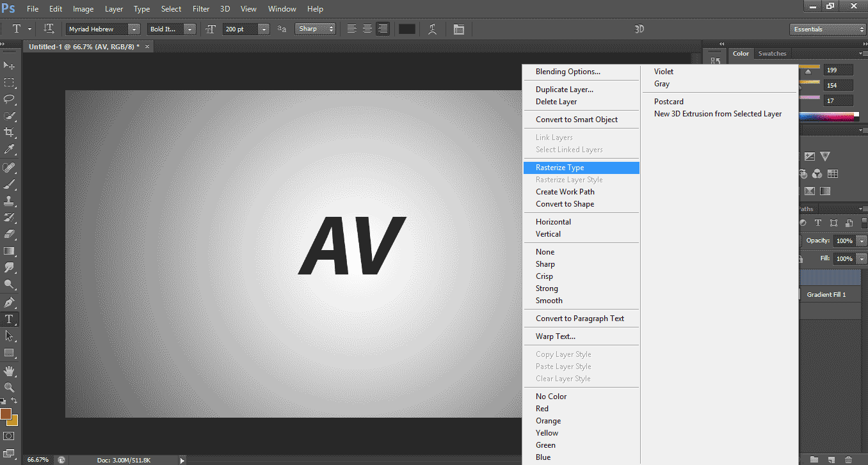
Task: Delete layer using trash icon
Action: click(x=848, y=459)
